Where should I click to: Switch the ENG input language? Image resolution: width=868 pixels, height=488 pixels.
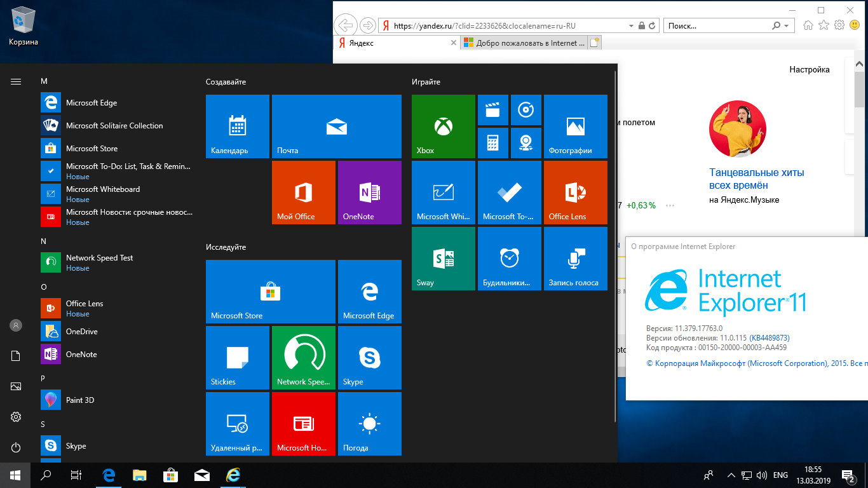click(780, 475)
